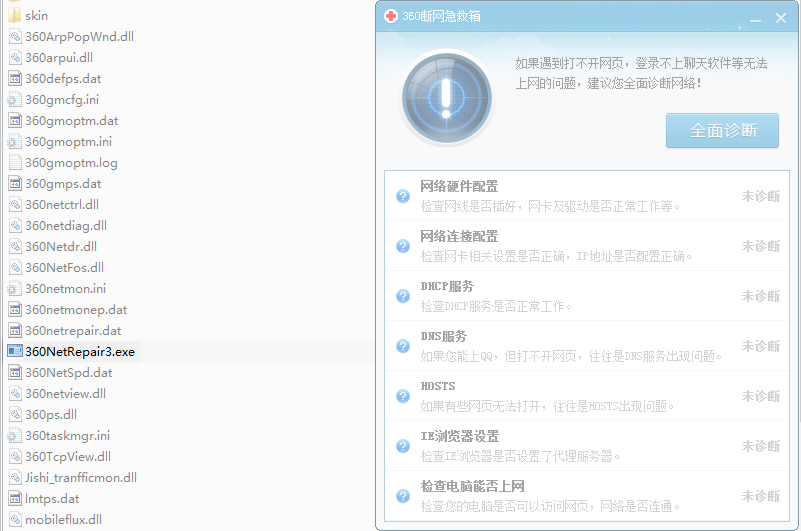Click the 未诊断 status of DNS服务
Screen dimensions: 801x531
pos(760,346)
